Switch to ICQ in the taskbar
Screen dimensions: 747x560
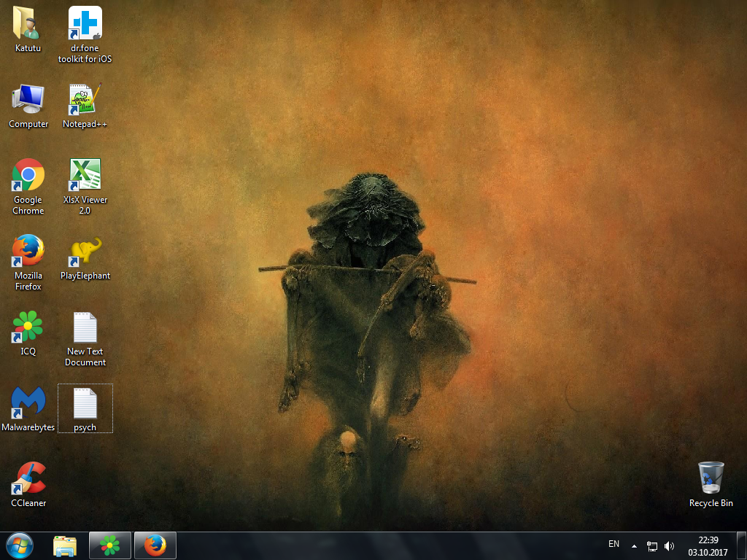(110, 545)
